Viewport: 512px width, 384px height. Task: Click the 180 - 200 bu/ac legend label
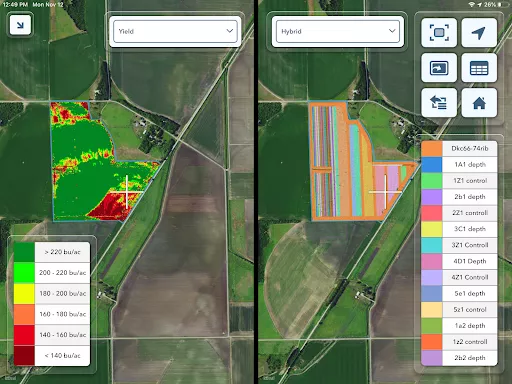(x=62, y=293)
